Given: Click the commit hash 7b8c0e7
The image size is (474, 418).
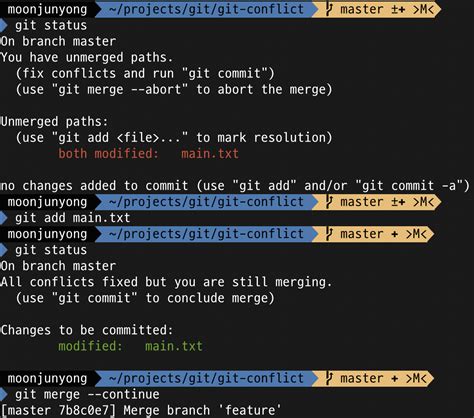Looking at the screenshot, I should pyautogui.click(x=83, y=410).
